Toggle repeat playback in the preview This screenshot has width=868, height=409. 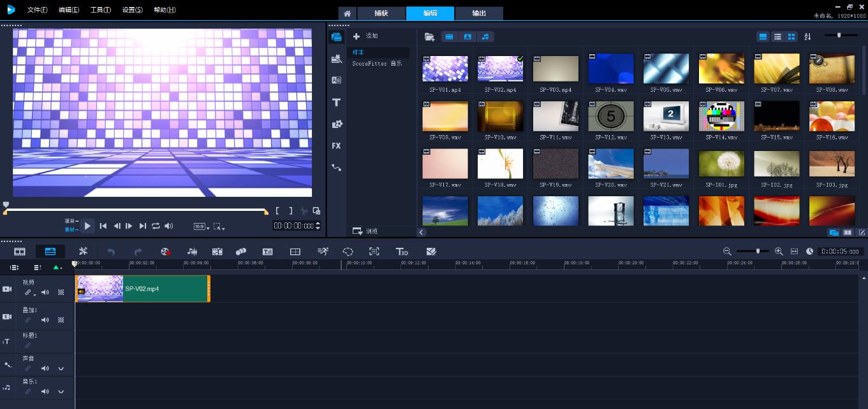pyautogui.click(x=156, y=226)
